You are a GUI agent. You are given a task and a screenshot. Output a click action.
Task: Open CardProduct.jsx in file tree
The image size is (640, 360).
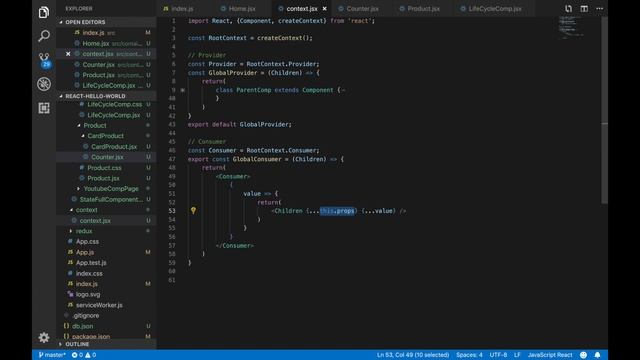tap(106, 147)
